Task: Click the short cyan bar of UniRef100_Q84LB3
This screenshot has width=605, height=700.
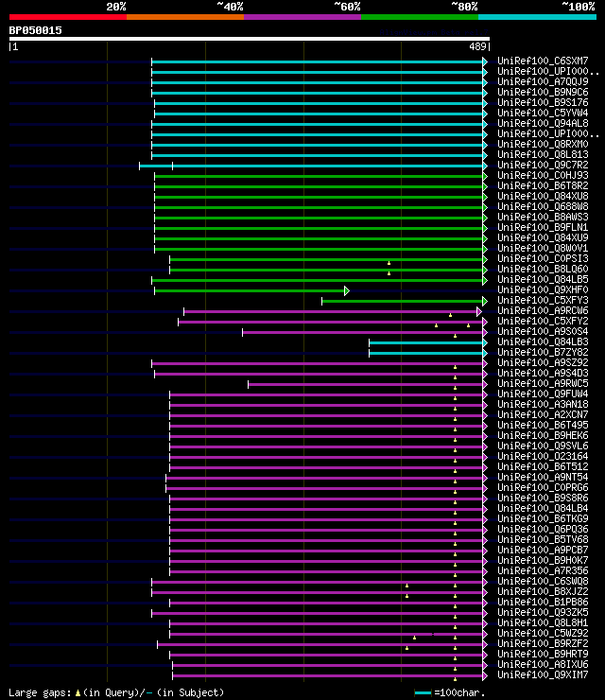Action: [426, 342]
